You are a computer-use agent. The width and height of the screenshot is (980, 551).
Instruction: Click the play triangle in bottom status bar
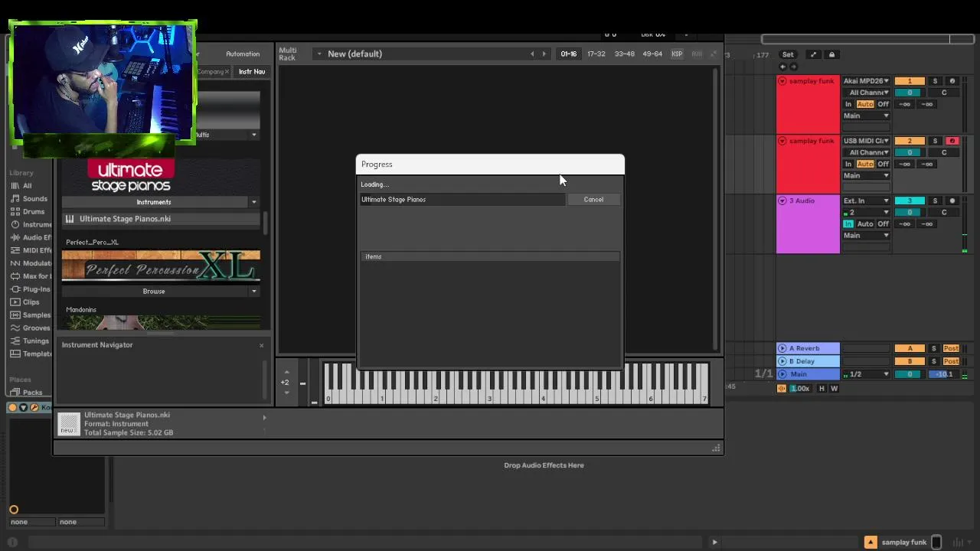pos(714,543)
